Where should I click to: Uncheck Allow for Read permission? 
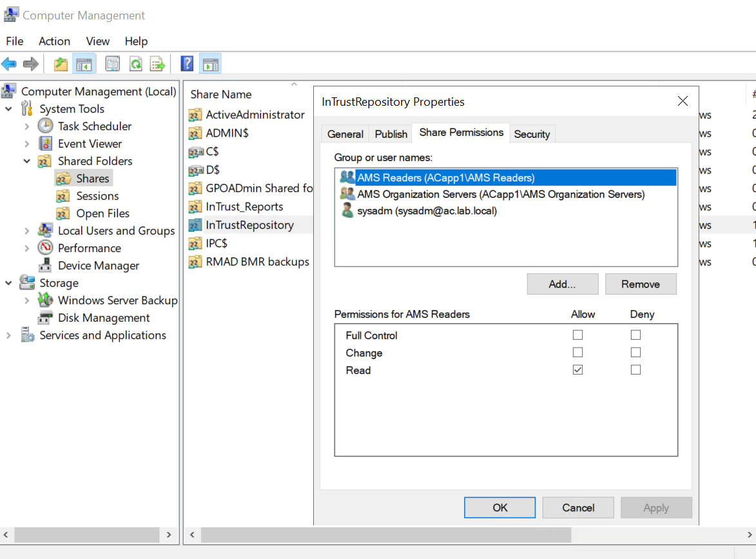[577, 370]
